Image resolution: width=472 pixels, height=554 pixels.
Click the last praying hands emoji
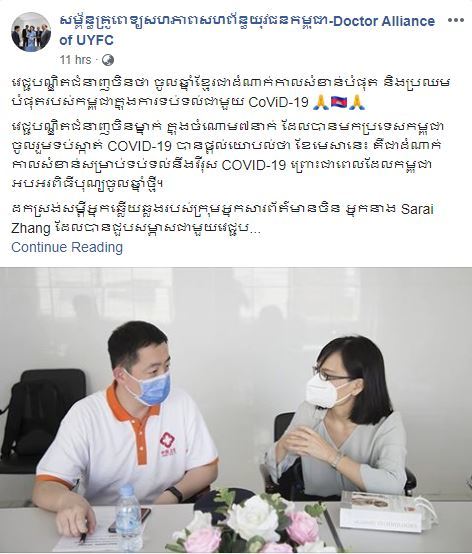click(357, 102)
